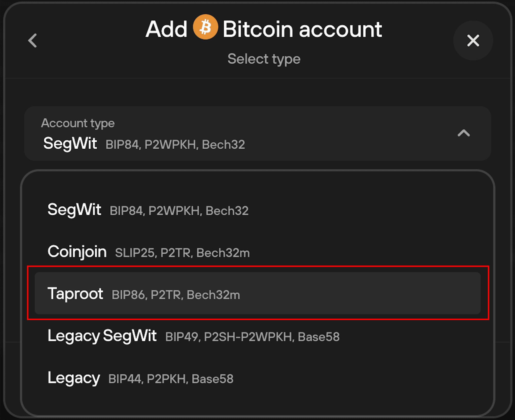
Task: Close the Add Bitcoin account dialog
Action: click(473, 40)
